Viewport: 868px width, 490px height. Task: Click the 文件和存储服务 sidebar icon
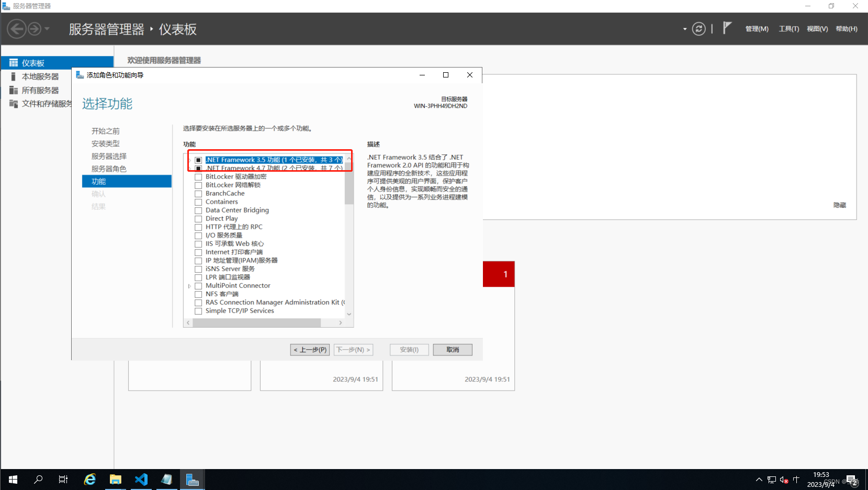(x=14, y=104)
